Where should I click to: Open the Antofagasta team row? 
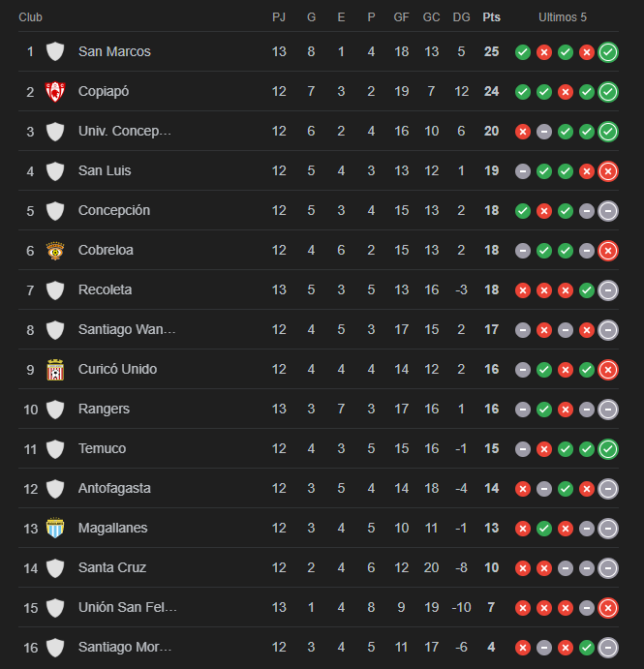coord(319,488)
